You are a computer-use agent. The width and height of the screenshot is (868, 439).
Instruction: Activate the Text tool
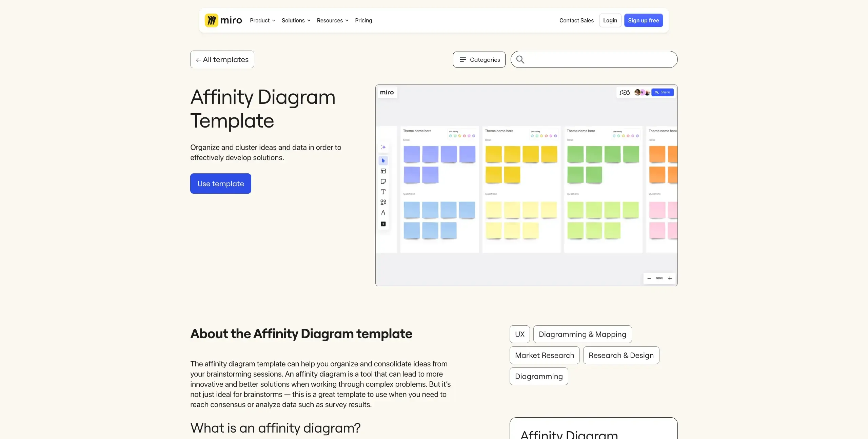(383, 192)
